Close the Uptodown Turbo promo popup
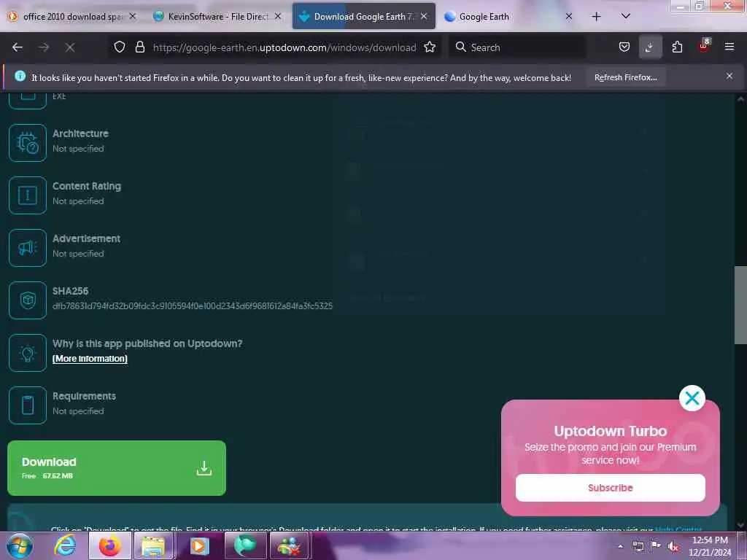The image size is (747, 560). [692, 398]
